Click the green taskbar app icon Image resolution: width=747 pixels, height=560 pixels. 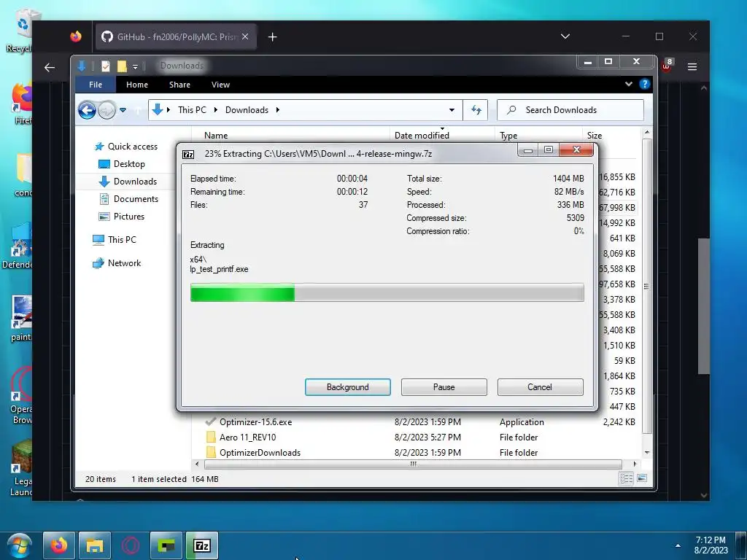click(x=166, y=545)
